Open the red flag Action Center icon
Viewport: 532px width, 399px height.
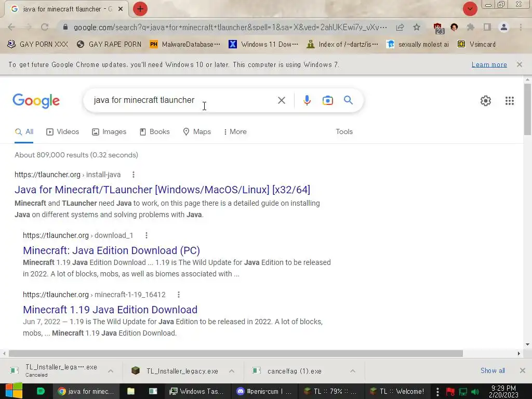click(450, 392)
